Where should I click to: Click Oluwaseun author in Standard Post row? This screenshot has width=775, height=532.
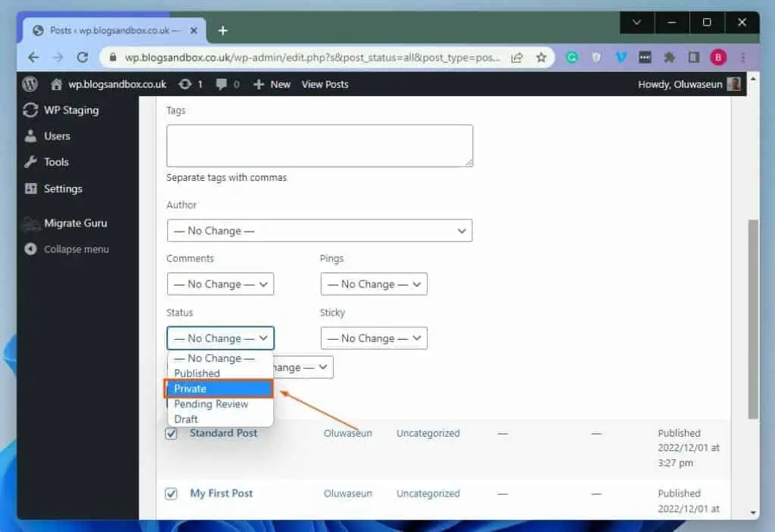(348, 433)
